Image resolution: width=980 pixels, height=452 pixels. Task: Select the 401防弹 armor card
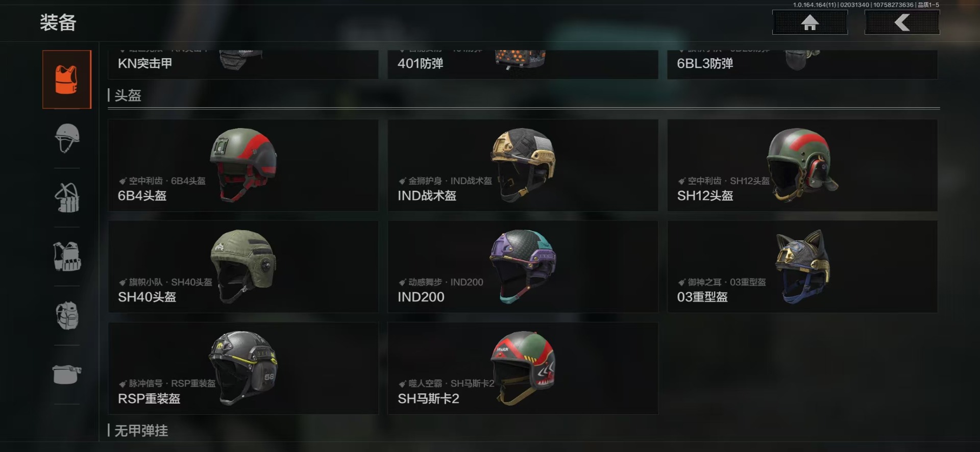pos(523,64)
